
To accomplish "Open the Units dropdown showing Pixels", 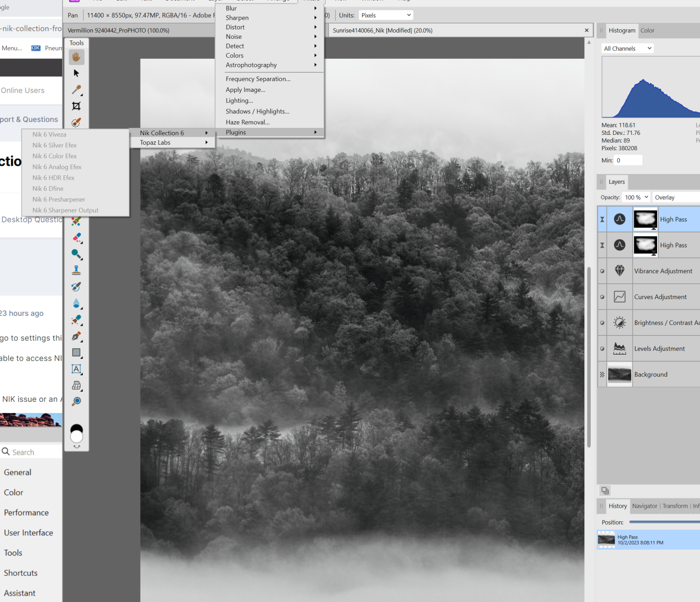I will pyautogui.click(x=385, y=15).
